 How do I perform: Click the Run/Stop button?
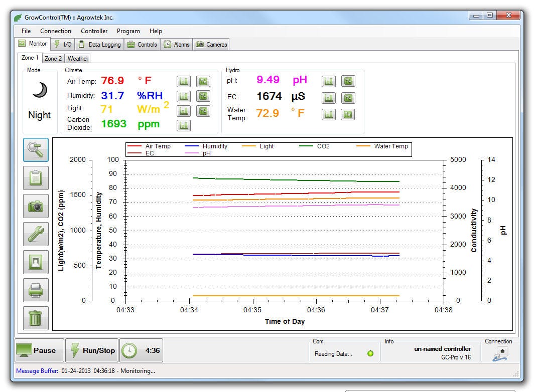92,350
